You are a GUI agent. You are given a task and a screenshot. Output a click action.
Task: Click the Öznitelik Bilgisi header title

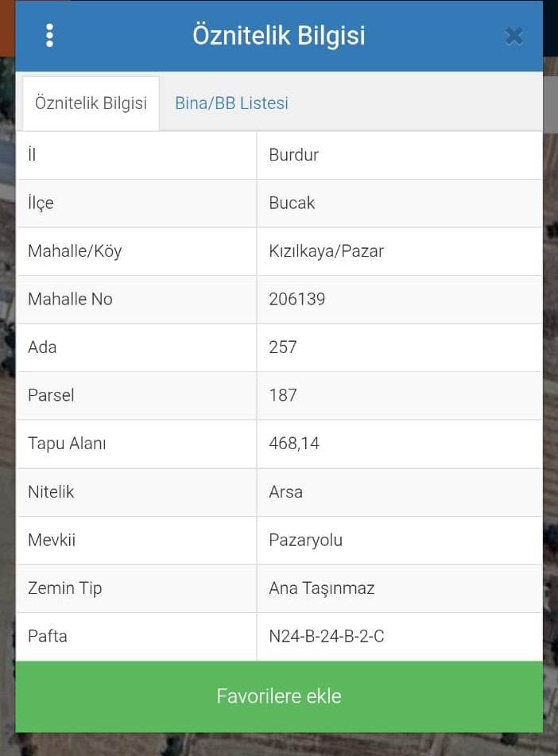point(279,36)
